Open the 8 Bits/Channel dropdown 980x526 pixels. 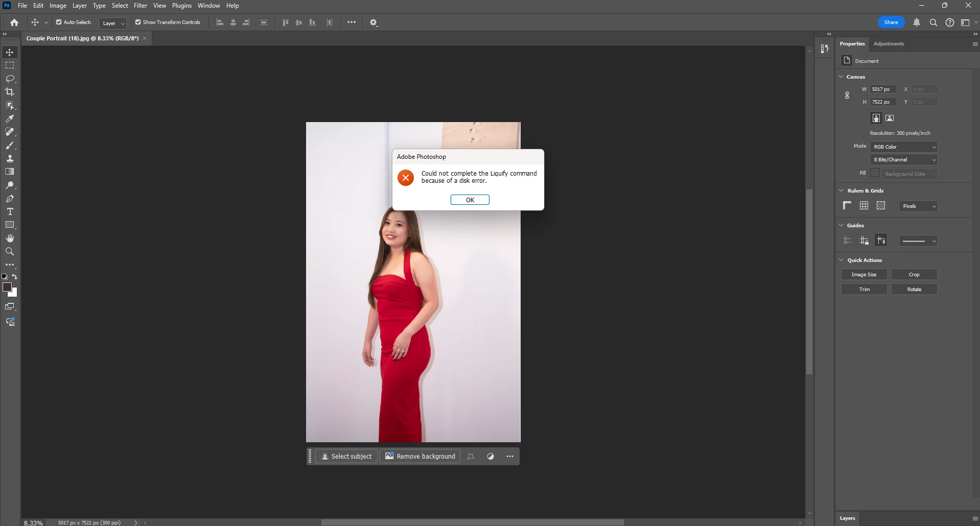(x=904, y=159)
